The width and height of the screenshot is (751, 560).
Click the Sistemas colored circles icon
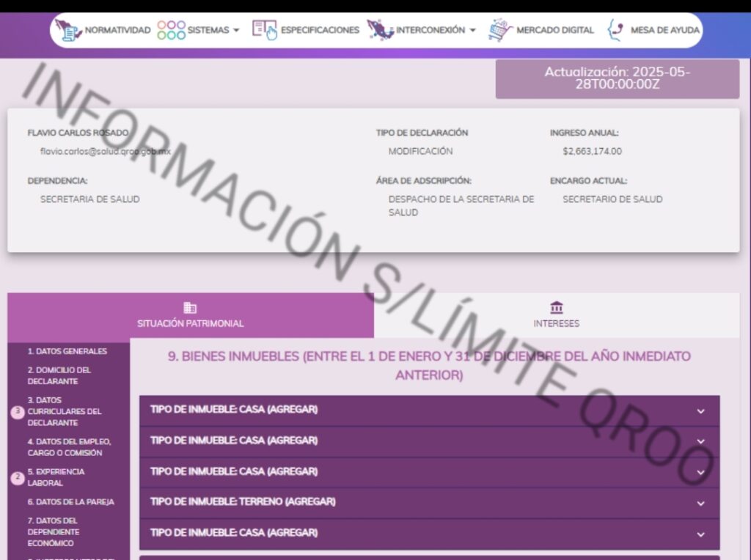click(171, 30)
